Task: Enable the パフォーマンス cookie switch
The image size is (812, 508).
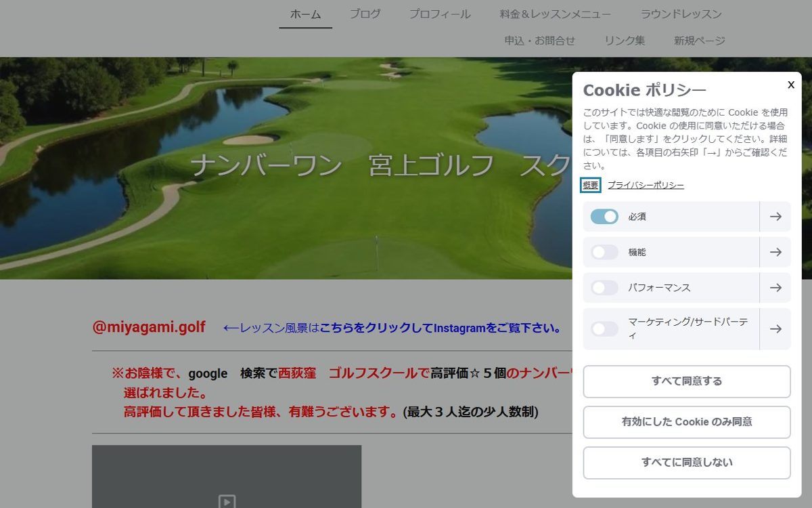Action: point(604,288)
